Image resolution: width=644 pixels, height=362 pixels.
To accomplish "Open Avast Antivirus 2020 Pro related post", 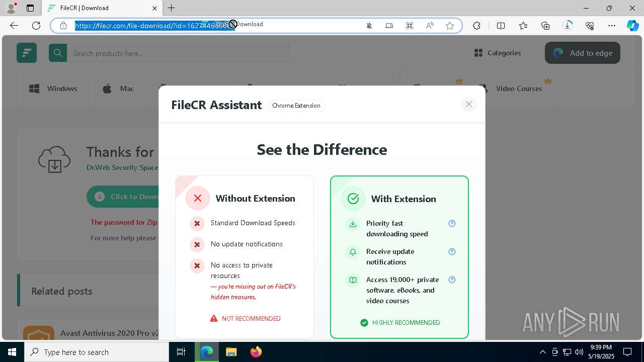I will (110, 333).
